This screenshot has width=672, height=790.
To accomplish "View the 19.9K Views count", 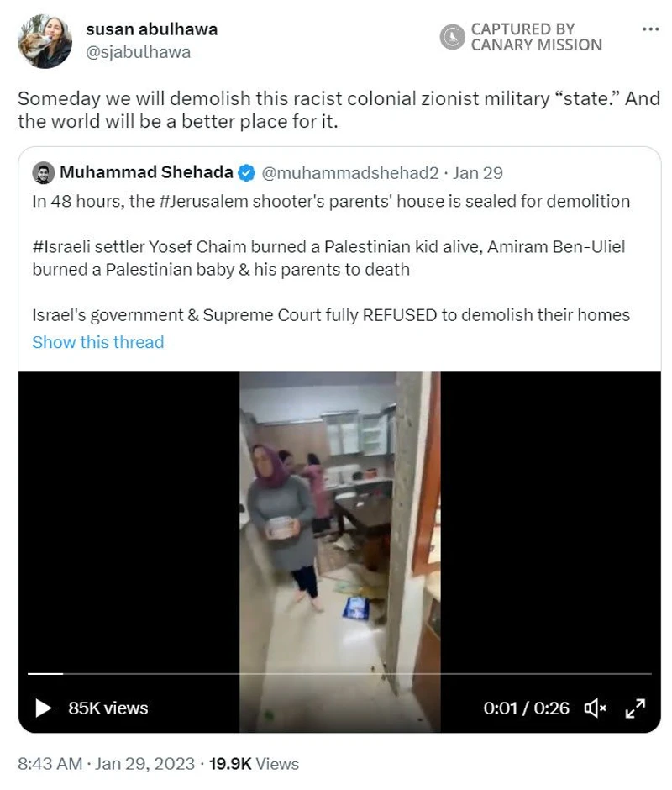I will point(254,764).
